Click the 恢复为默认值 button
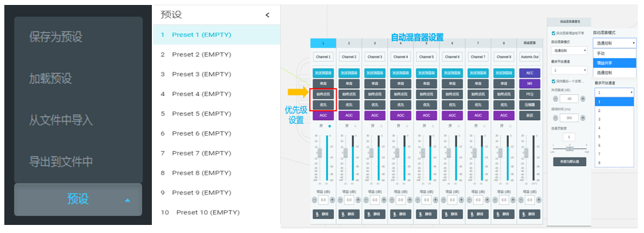The height and width of the screenshot is (233, 644). (x=569, y=162)
